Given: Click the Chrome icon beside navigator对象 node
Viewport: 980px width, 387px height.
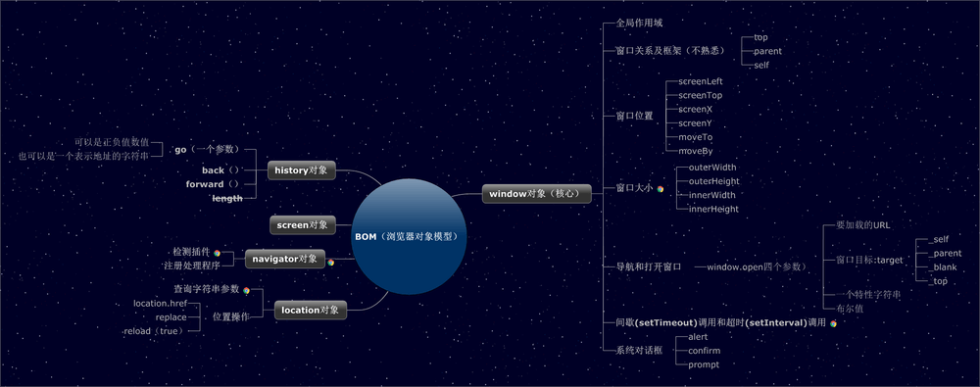Looking at the screenshot, I should 330,263.
